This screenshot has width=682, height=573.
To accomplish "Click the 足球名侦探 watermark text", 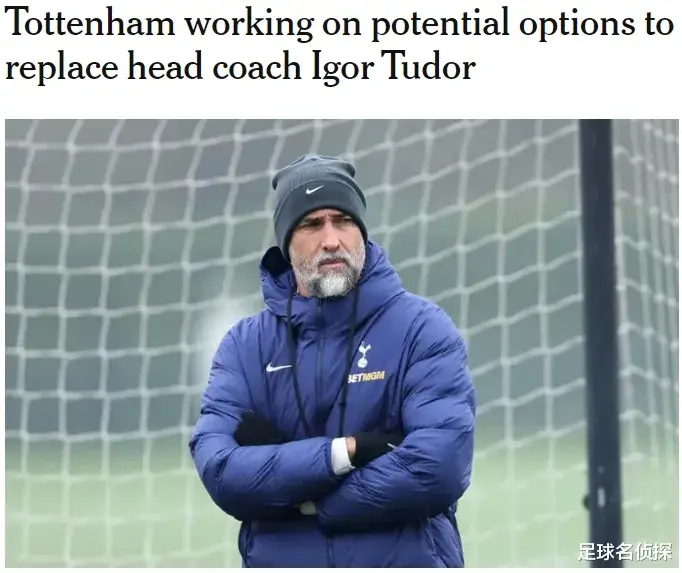I will 625,551.
